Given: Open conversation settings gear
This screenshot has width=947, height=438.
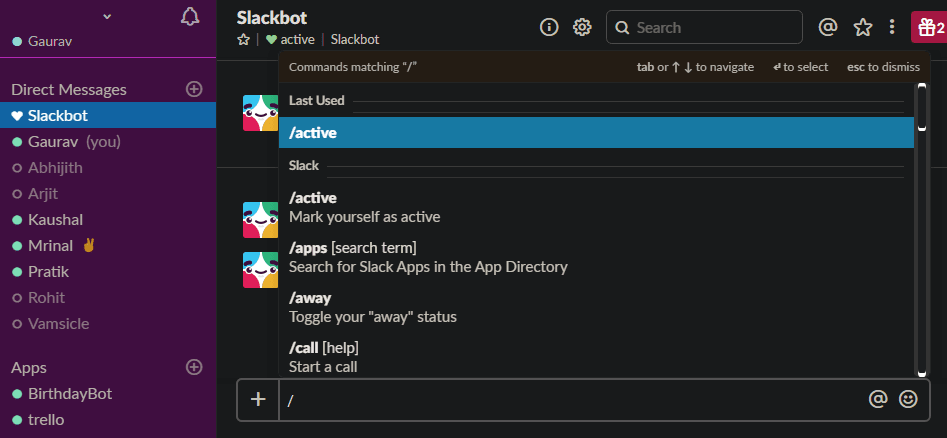Looking at the screenshot, I should tap(582, 27).
